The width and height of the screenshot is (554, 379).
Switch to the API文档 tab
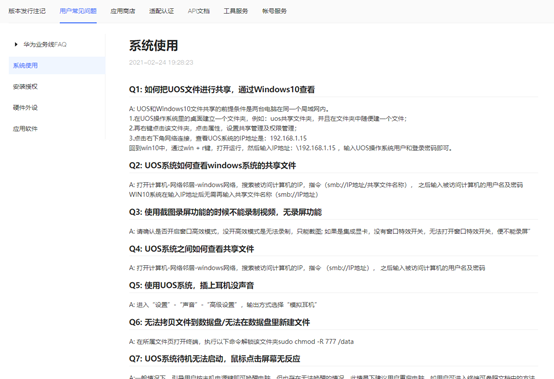199,11
